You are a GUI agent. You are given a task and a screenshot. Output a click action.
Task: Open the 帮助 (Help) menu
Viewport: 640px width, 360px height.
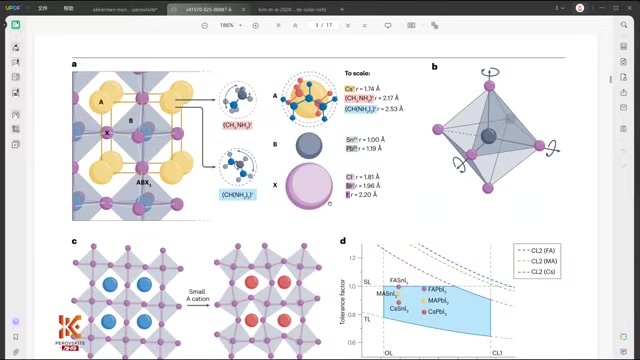pos(69,8)
